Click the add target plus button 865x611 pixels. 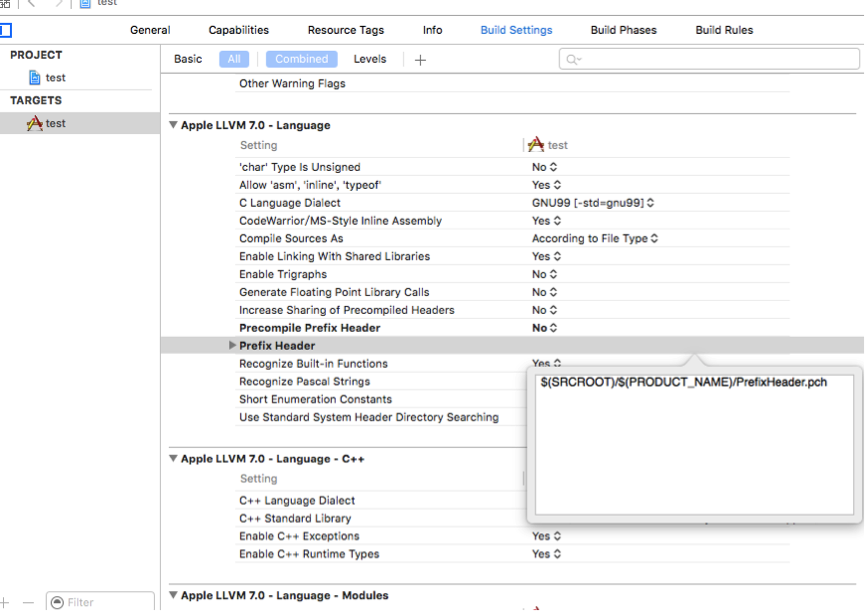pyautogui.click(x=4, y=602)
